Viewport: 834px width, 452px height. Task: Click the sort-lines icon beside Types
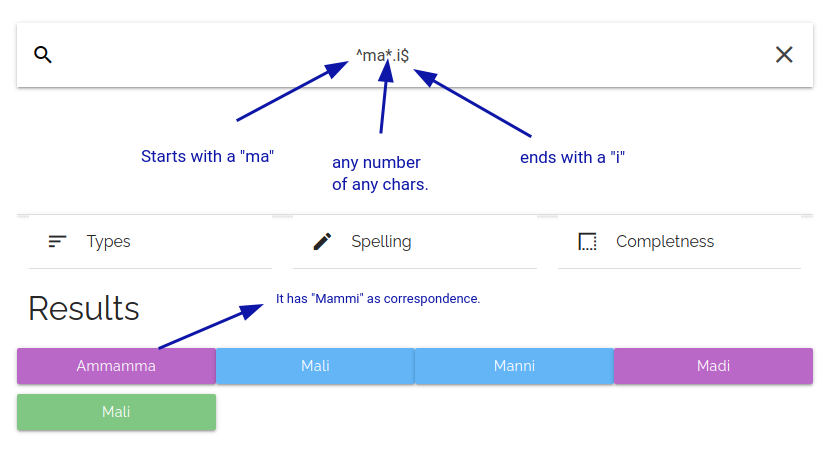click(x=58, y=241)
